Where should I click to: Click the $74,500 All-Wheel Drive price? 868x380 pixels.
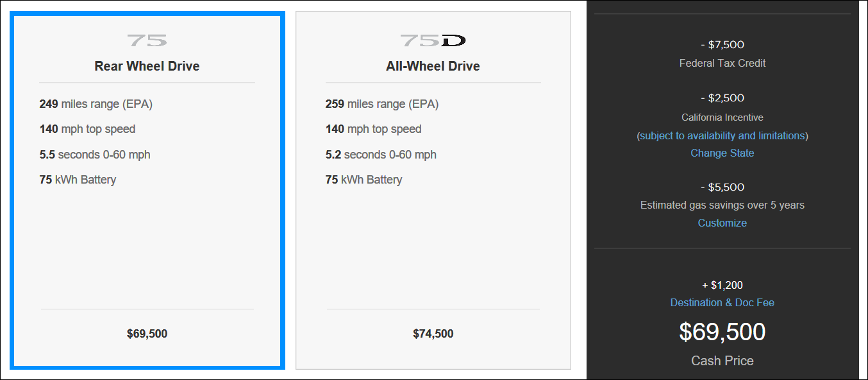pos(433,334)
